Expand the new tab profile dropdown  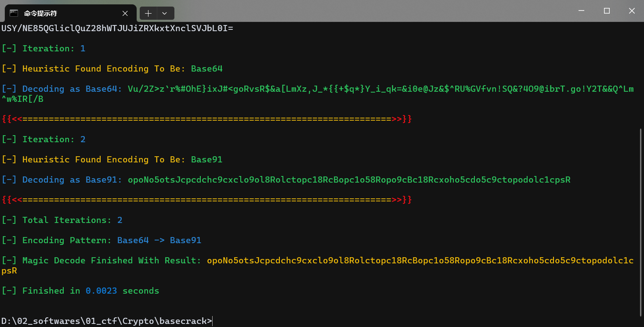165,14
